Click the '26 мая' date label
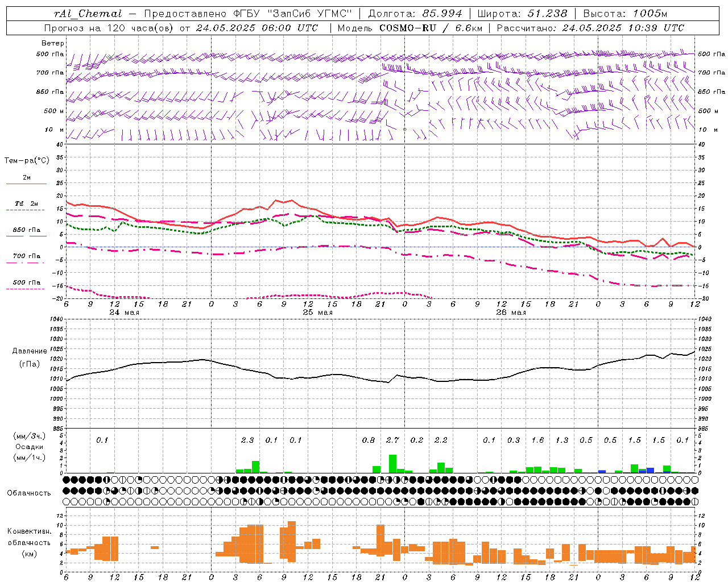 tap(511, 313)
